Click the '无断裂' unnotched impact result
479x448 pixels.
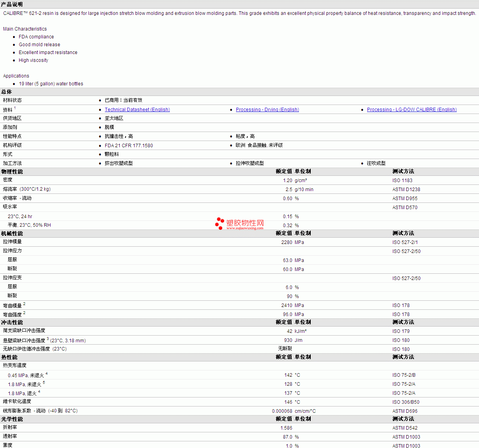[285, 349]
